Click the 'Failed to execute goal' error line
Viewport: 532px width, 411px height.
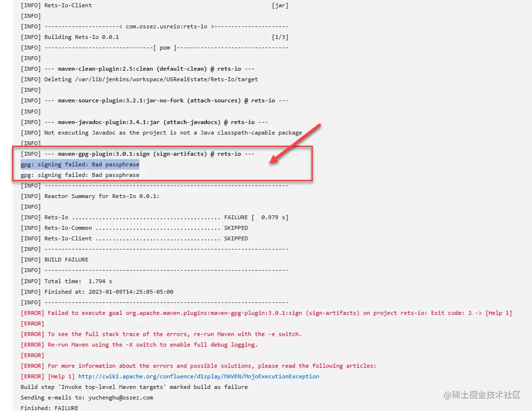tap(266, 313)
